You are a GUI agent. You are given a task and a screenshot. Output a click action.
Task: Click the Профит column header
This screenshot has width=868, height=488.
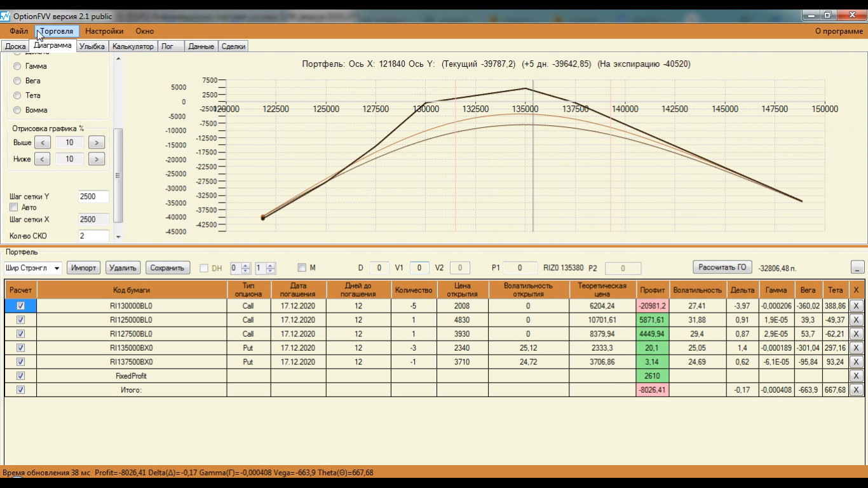pyautogui.click(x=653, y=290)
